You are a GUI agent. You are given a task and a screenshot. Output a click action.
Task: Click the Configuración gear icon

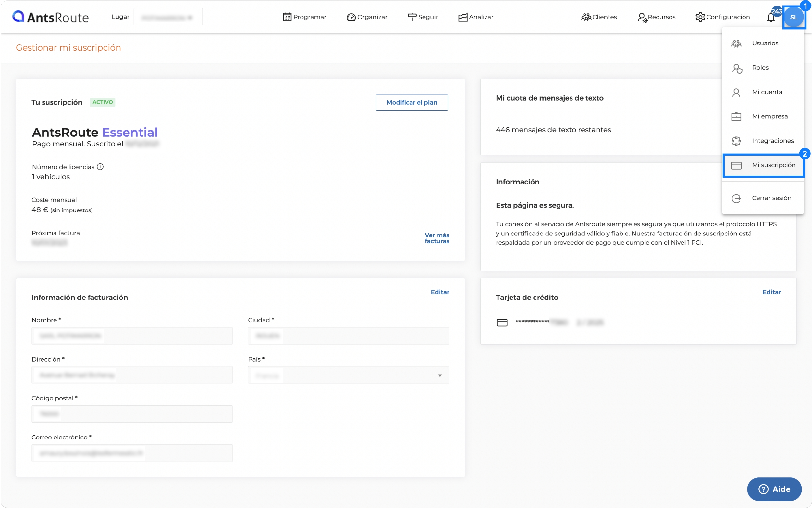700,17
